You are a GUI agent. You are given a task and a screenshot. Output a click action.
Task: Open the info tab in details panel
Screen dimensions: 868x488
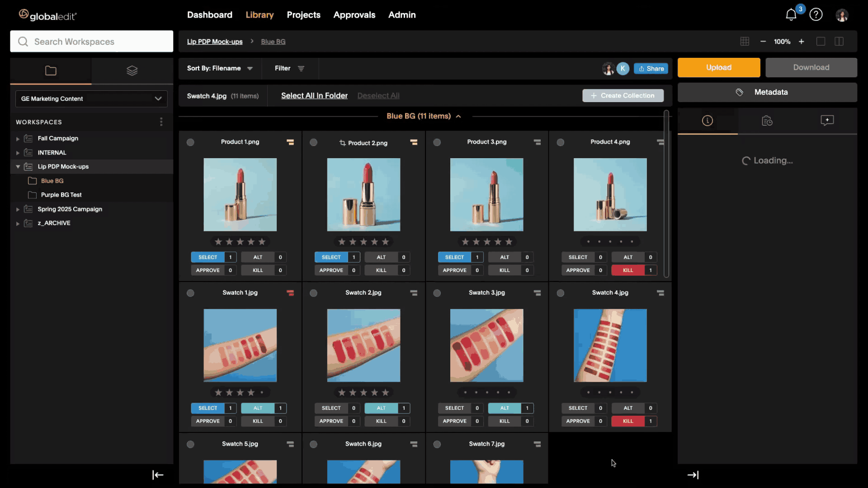point(708,121)
